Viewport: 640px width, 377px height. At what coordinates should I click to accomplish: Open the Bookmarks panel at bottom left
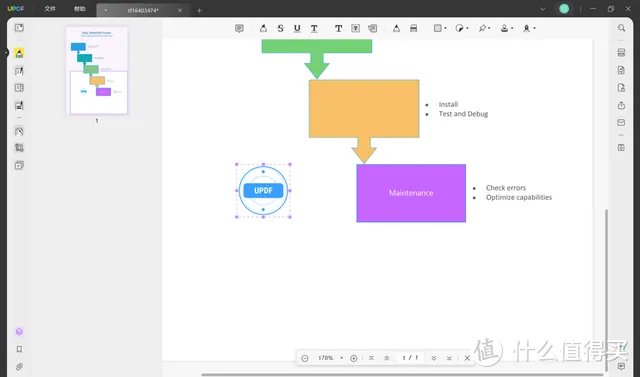tap(19, 349)
